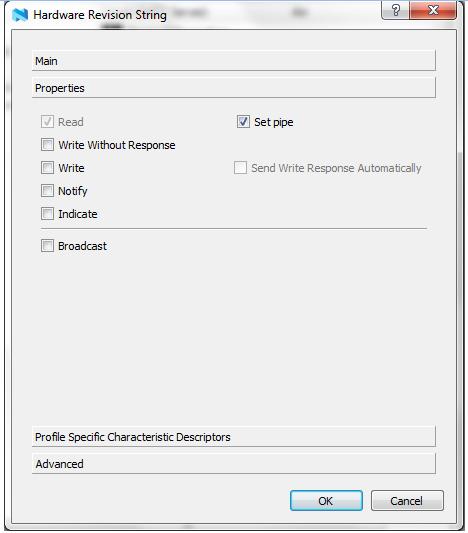Click the Hardware Revision String title bar
This screenshot has width=468, height=533.
tap(204, 15)
